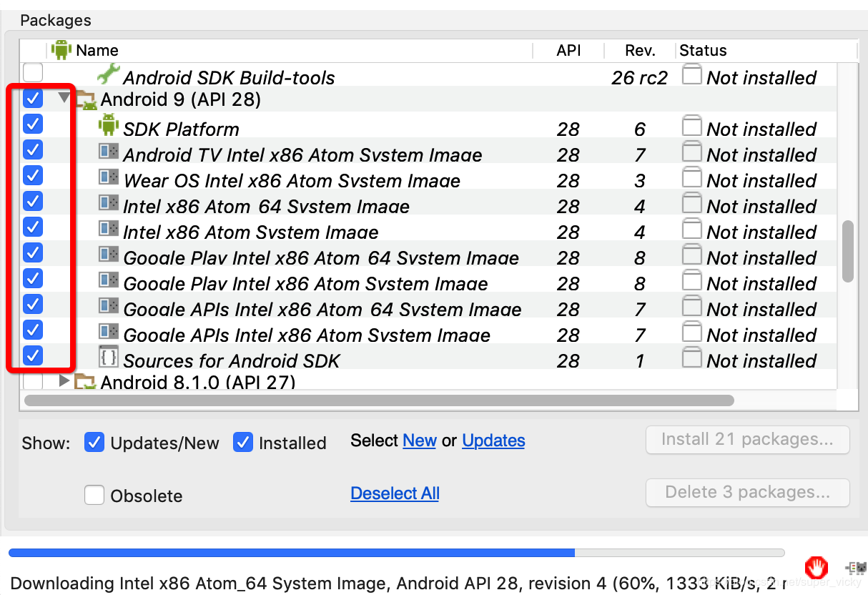Disable the Updates/New show filter
This screenshot has height=595, width=868.
click(94, 442)
